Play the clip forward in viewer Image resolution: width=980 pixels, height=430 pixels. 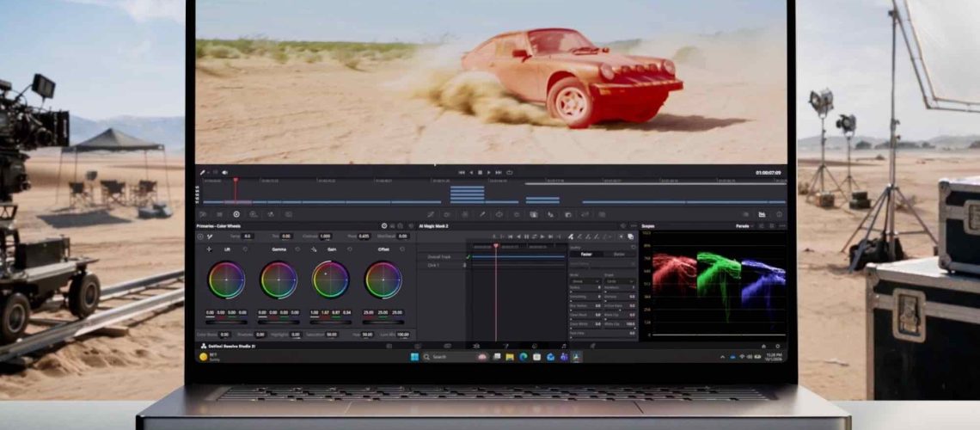click(489, 173)
